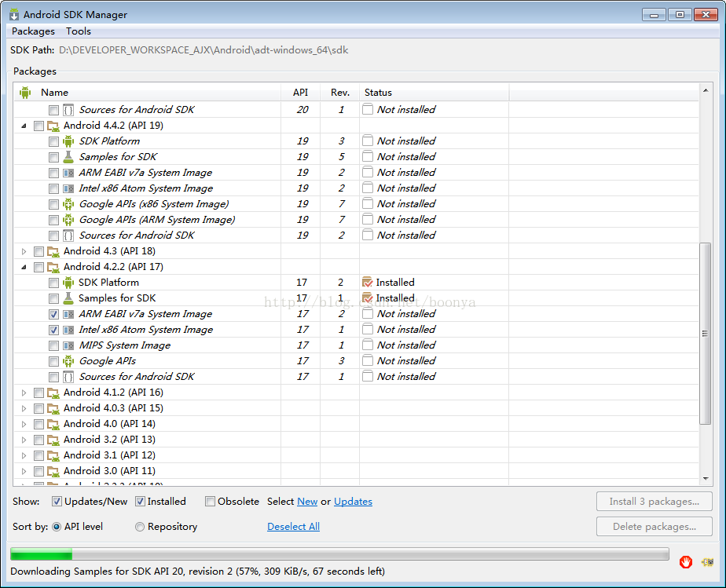Click the Updates selection link

pyautogui.click(x=353, y=502)
